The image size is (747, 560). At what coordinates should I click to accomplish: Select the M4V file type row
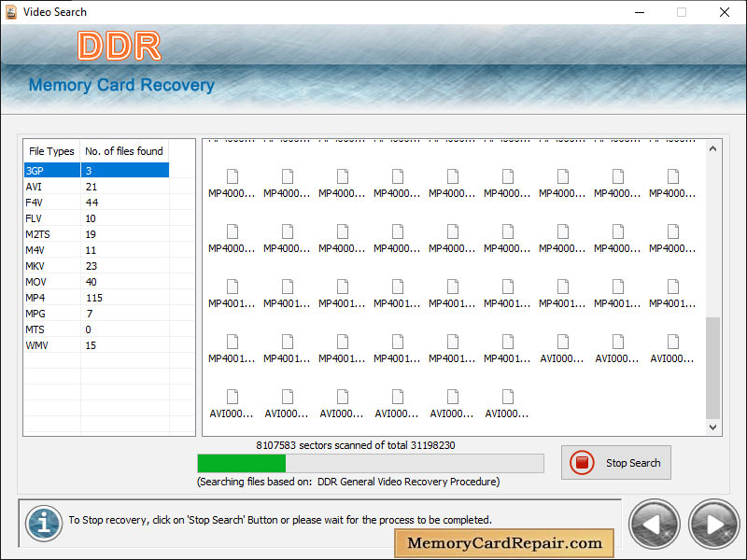[x=96, y=250]
